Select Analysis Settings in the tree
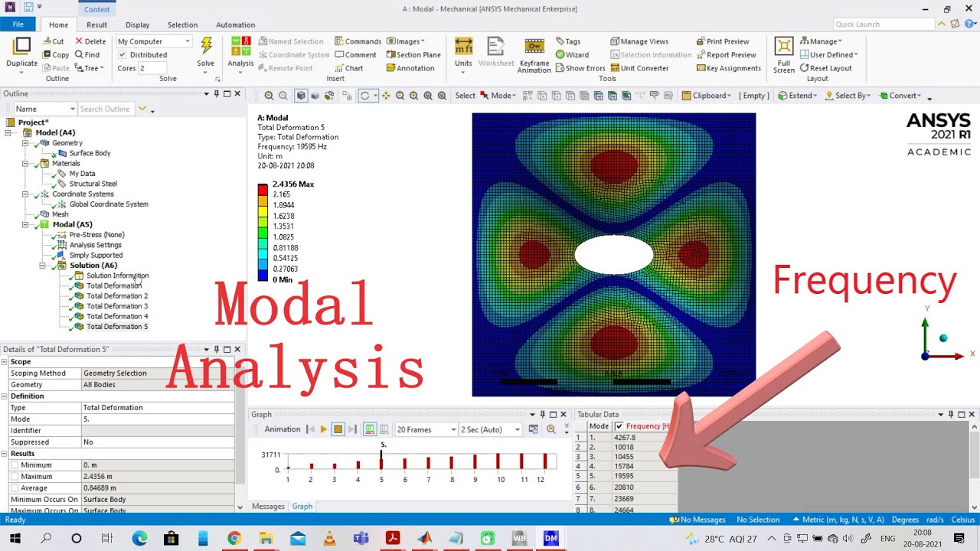 click(x=96, y=245)
